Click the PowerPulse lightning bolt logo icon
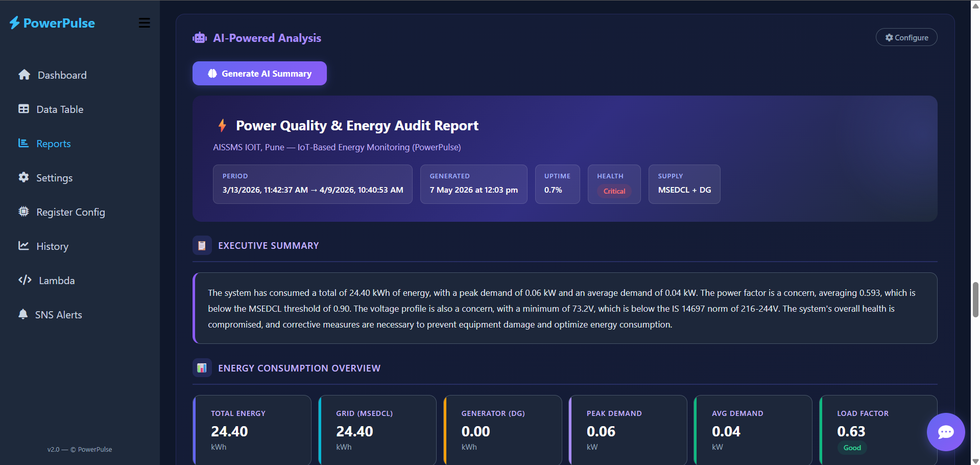The image size is (980, 465). 14,23
